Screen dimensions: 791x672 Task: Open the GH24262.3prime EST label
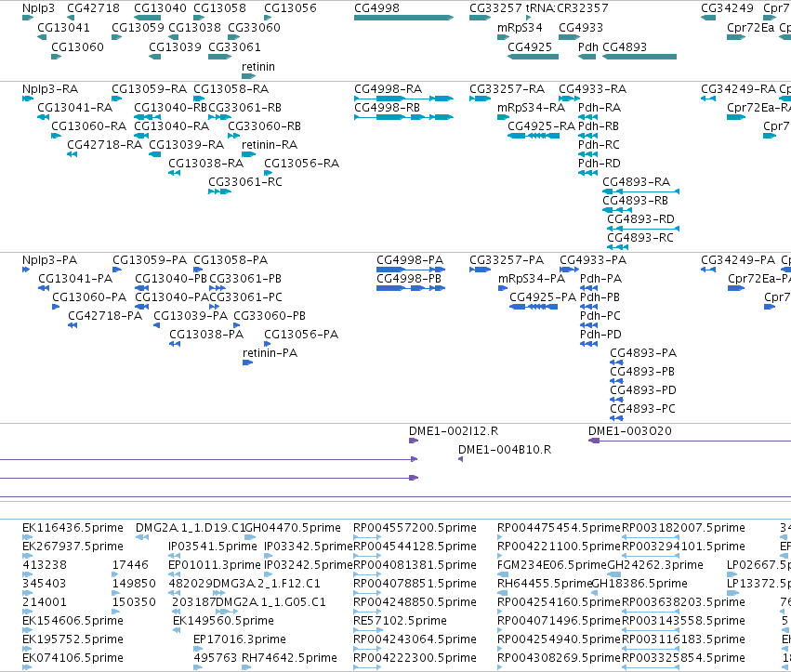coord(655,565)
